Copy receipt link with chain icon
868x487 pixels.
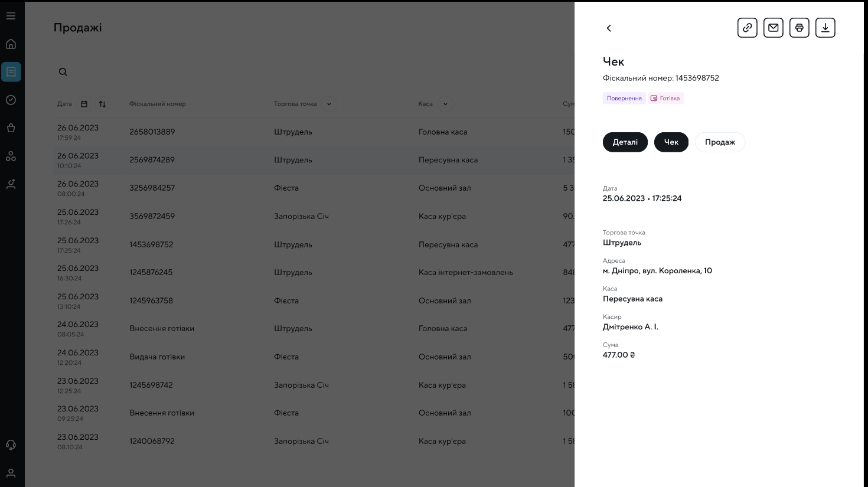(747, 28)
